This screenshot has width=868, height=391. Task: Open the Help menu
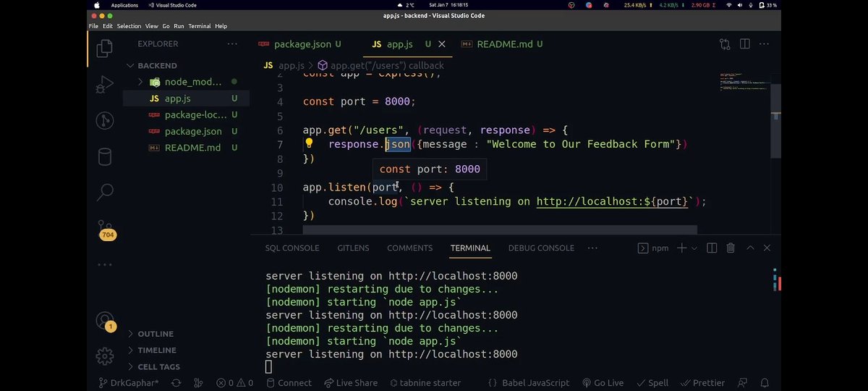(221, 26)
